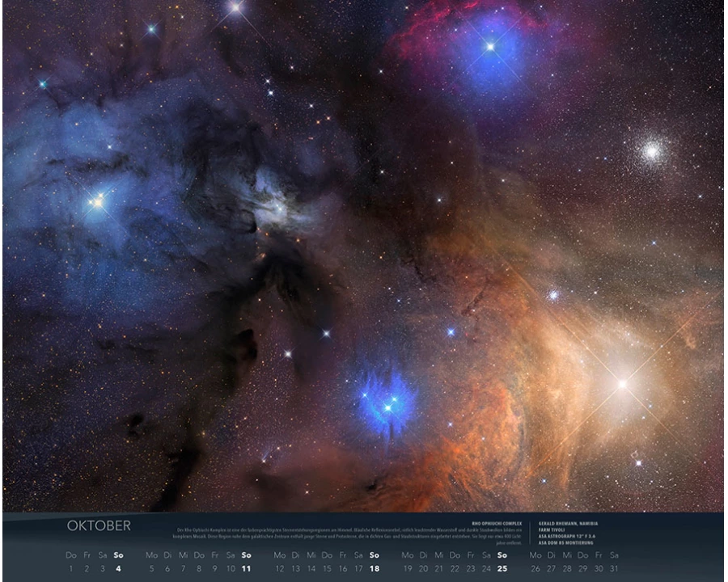Click on Sunday the 18th

click(374, 568)
